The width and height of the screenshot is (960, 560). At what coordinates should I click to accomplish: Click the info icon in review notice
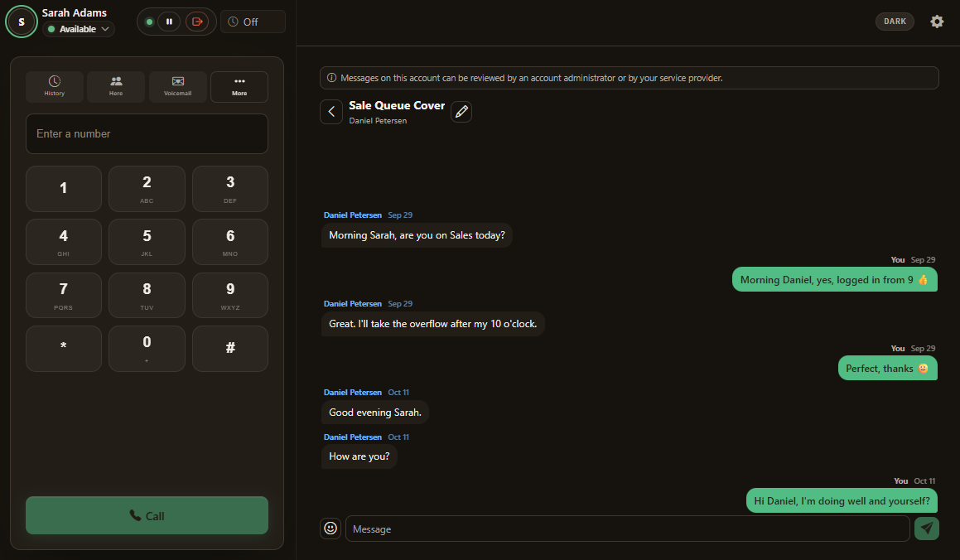click(x=332, y=78)
